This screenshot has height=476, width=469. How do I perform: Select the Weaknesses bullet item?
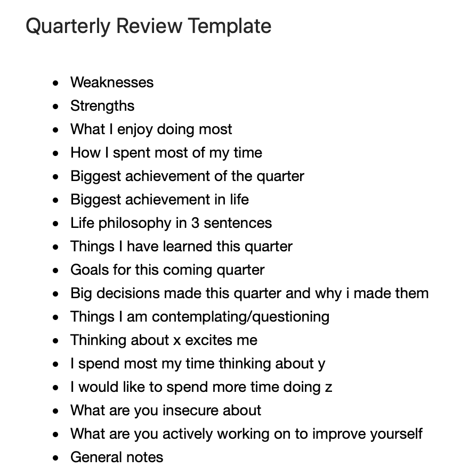point(112,83)
